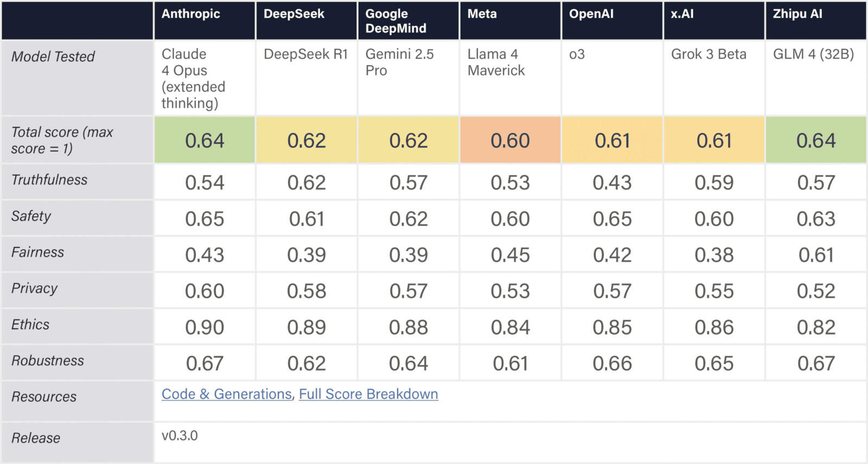Screen dimensions: 868x464
Task: Click the x.AI column header
Action: pos(682,14)
